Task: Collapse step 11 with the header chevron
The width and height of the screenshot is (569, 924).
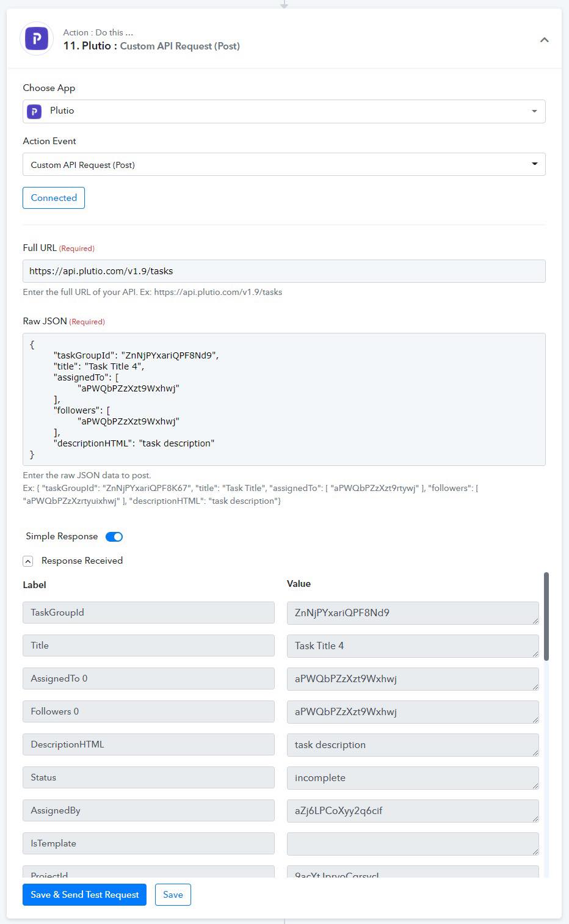Action: pos(544,40)
